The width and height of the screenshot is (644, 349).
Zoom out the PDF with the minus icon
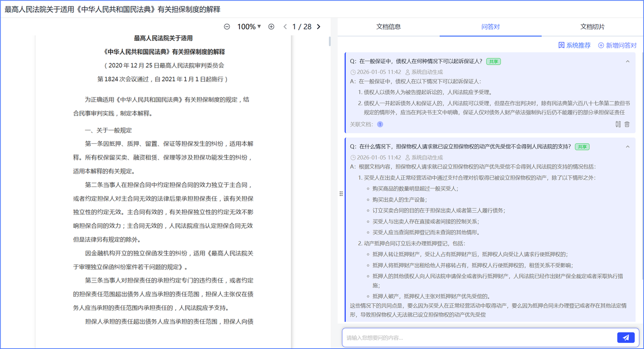coord(227,26)
